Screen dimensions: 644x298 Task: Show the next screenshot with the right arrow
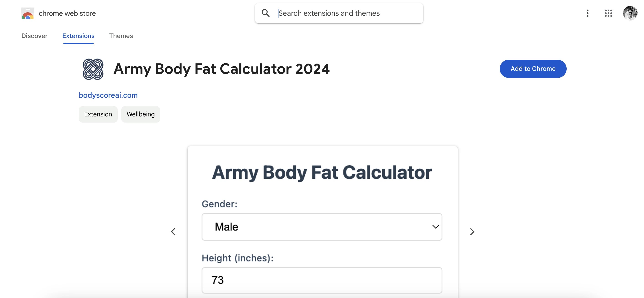(472, 231)
